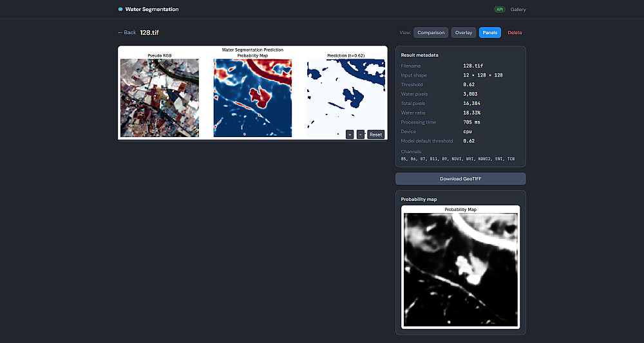Select the Model default threshold value
644x343 pixels.
pyautogui.click(x=469, y=141)
